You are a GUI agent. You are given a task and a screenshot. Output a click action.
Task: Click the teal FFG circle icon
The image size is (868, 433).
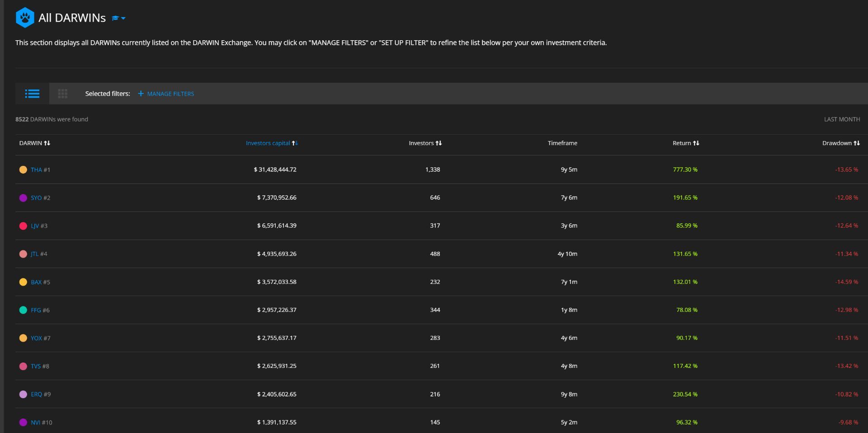(x=23, y=310)
